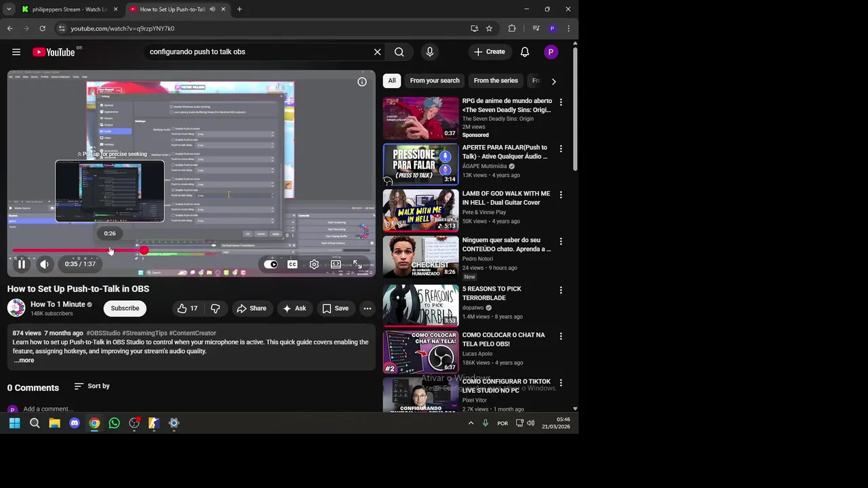
Task: Click the address bar URL
Action: click(123, 28)
